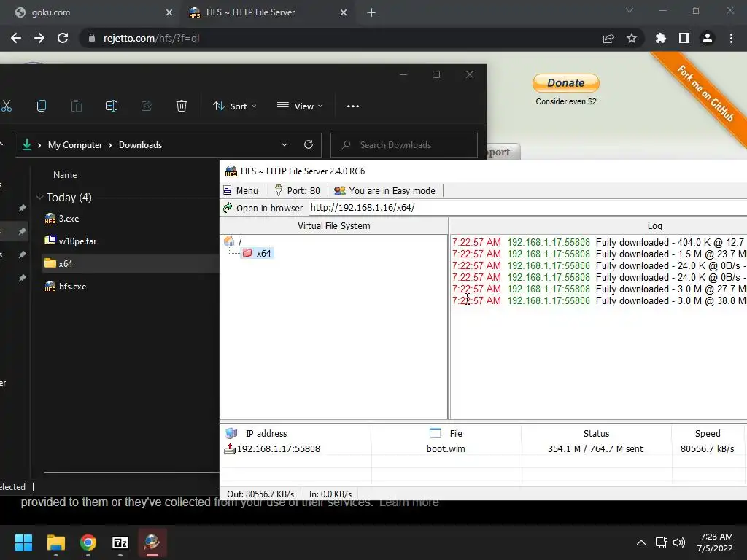This screenshot has height=560, width=747.
Task: Open 7-Zip from the taskbar
Action: point(120,542)
